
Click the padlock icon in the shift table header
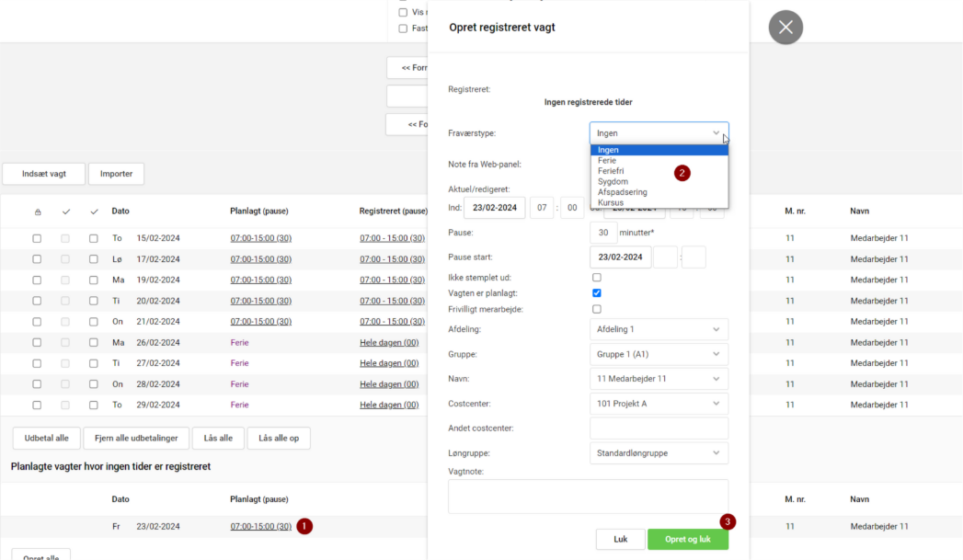tap(36, 211)
